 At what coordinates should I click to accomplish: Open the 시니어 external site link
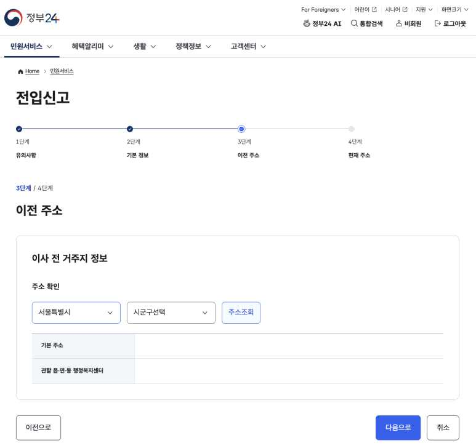(396, 9)
